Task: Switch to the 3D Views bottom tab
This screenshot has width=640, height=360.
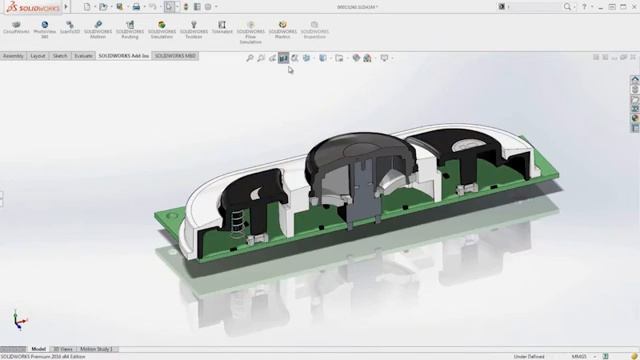Action: coord(63,349)
